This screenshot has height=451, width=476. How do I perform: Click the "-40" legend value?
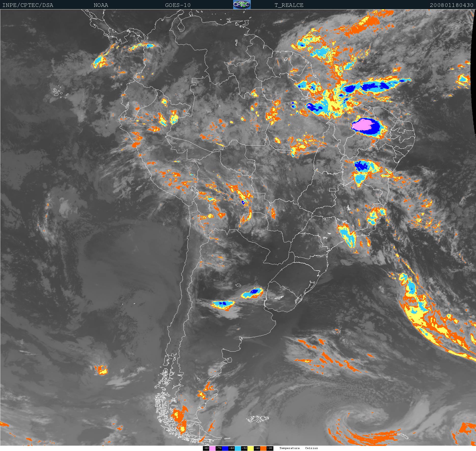(257, 448)
